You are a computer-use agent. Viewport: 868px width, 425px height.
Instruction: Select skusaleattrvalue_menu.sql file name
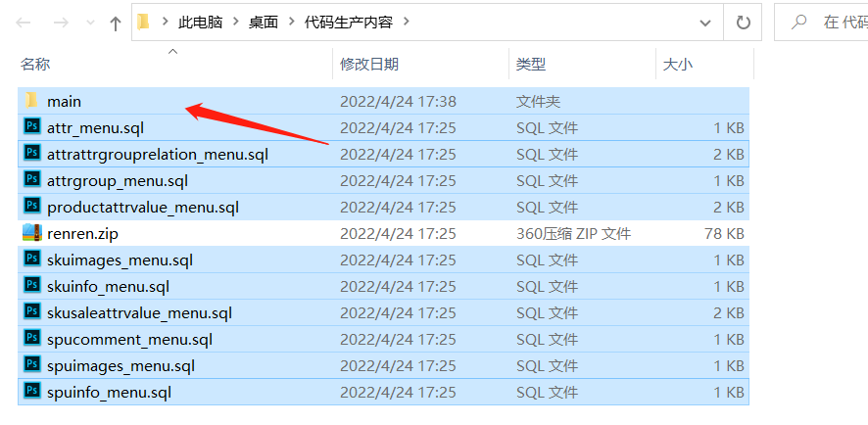coord(139,313)
